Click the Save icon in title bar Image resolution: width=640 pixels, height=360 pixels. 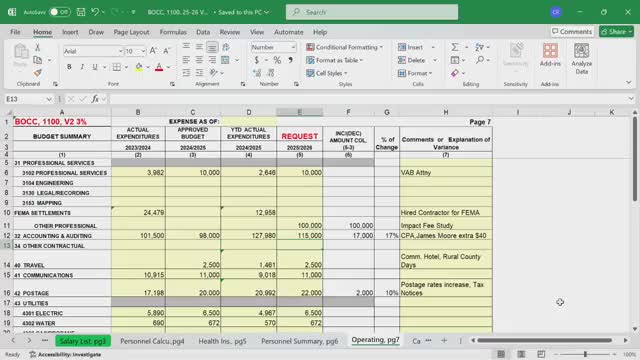(x=81, y=12)
